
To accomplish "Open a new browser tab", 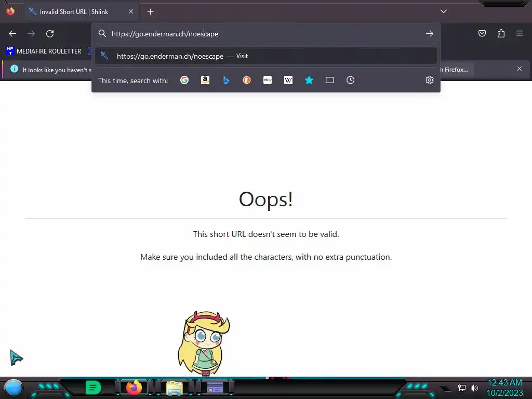I will coord(150,12).
